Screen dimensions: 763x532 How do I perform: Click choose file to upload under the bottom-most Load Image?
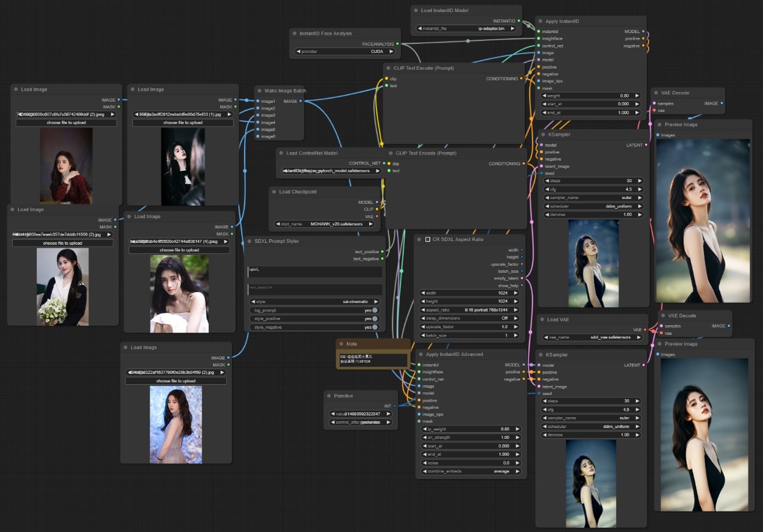point(176,381)
